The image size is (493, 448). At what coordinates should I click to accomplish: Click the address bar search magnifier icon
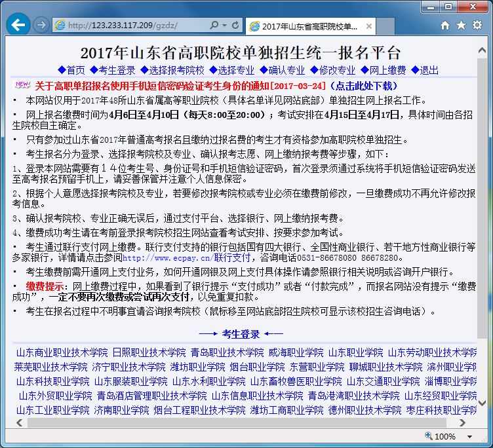click(x=214, y=26)
